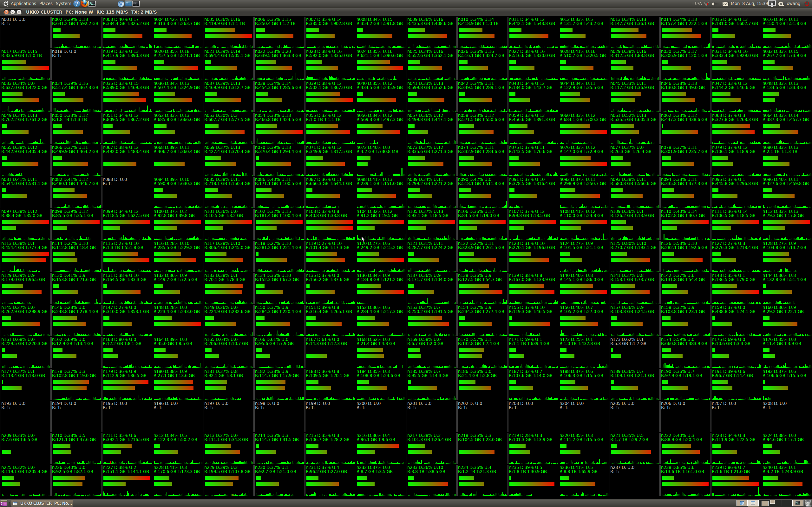The height and width of the screenshot is (507, 812).
Task: Click the show desktop button bottom-left
Action: [4, 503]
